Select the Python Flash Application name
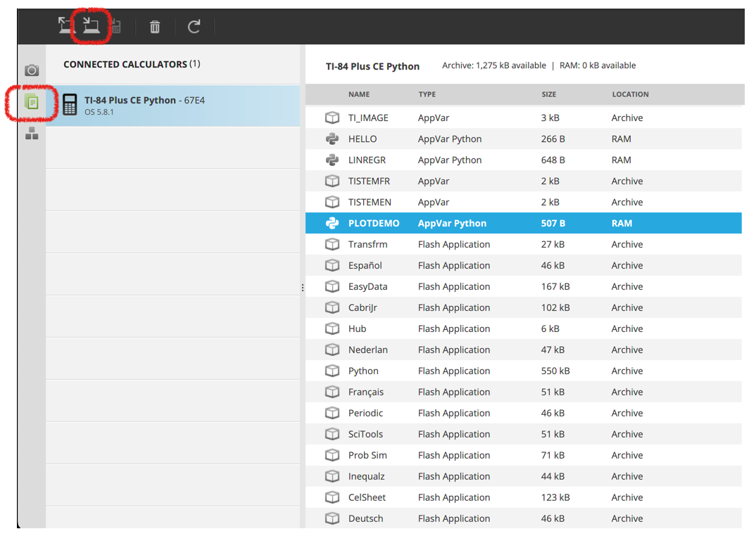Screen dimensions: 756x536 [363, 371]
